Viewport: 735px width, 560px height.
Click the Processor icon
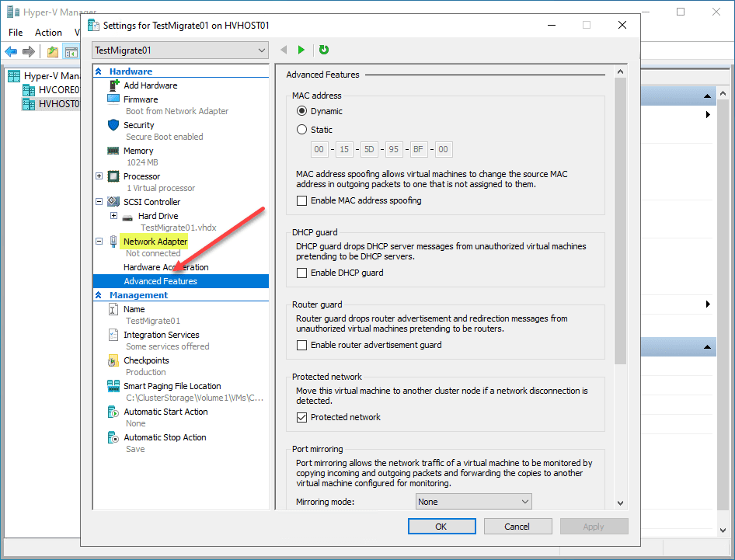click(x=113, y=176)
